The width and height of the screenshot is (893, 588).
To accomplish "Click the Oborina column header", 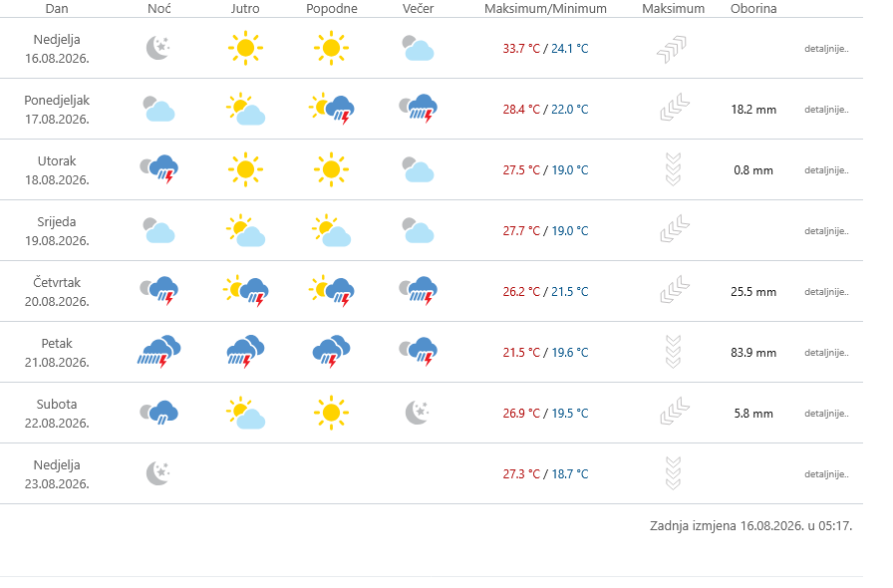I will point(753,9).
